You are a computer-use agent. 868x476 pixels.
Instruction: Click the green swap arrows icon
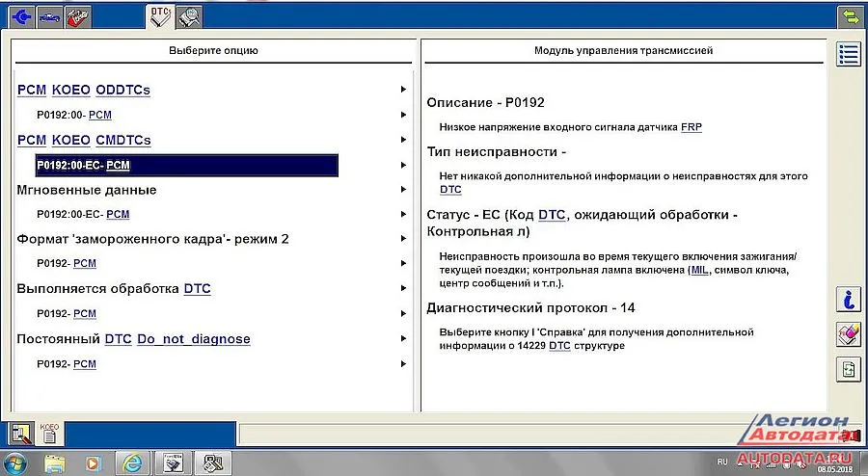pyautogui.click(x=849, y=17)
